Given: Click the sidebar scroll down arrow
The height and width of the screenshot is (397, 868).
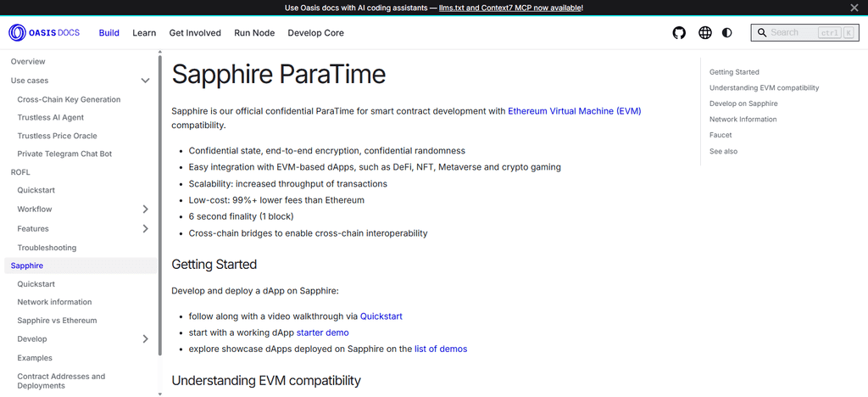Looking at the screenshot, I should point(160,394).
